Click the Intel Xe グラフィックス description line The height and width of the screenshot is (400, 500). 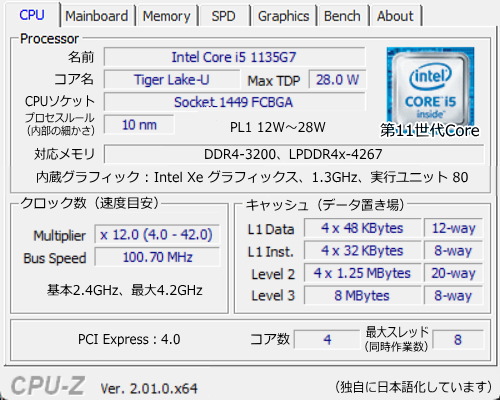coord(252,177)
